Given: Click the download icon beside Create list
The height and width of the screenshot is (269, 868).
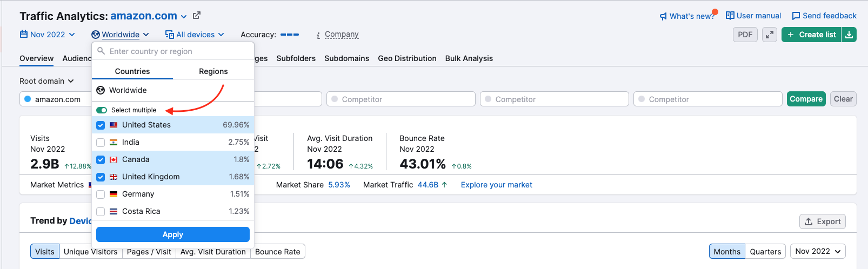Looking at the screenshot, I should [849, 35].
